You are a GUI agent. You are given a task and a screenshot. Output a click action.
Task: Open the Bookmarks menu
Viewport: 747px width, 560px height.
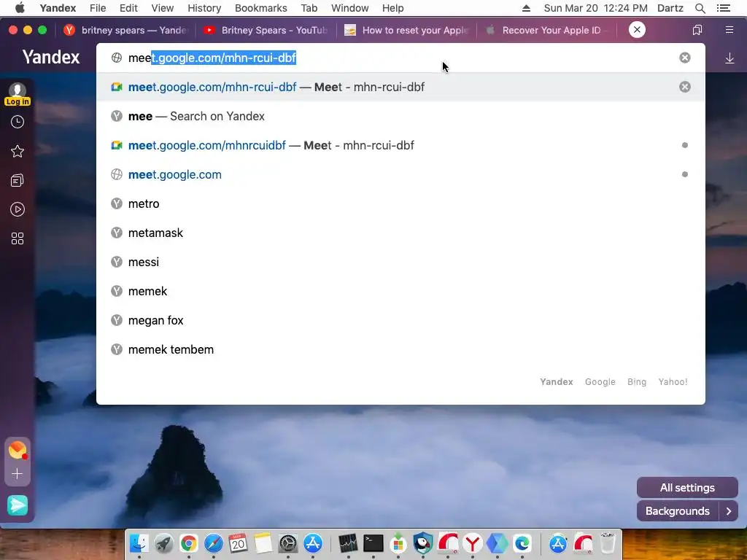(x=261, y=8)
